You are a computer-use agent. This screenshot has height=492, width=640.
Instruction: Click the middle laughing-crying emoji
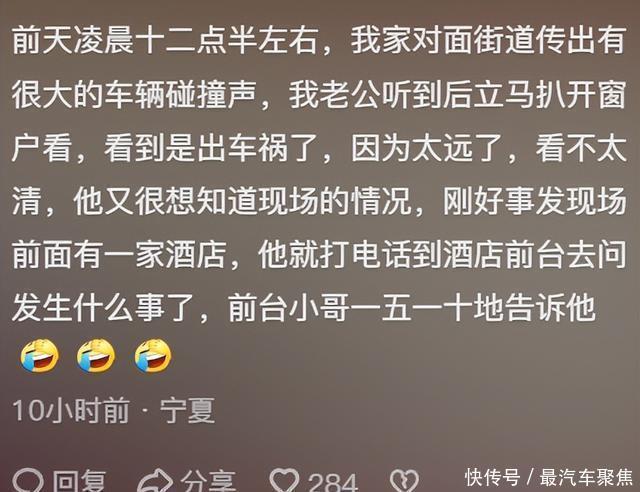(96, 356)
